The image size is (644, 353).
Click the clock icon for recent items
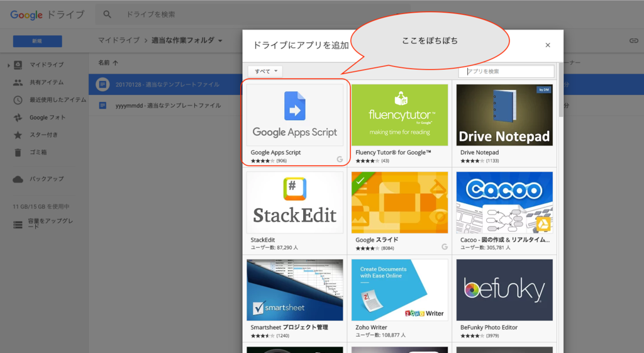pyautogui.click(x=18, y=100)
